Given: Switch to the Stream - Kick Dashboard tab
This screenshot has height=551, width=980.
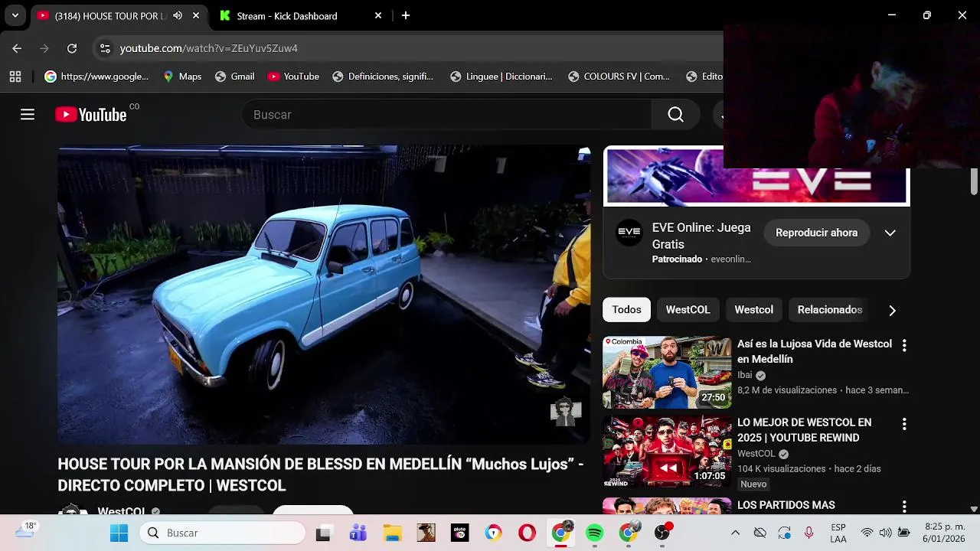Looking at the screenshot, I should point(287,15).
